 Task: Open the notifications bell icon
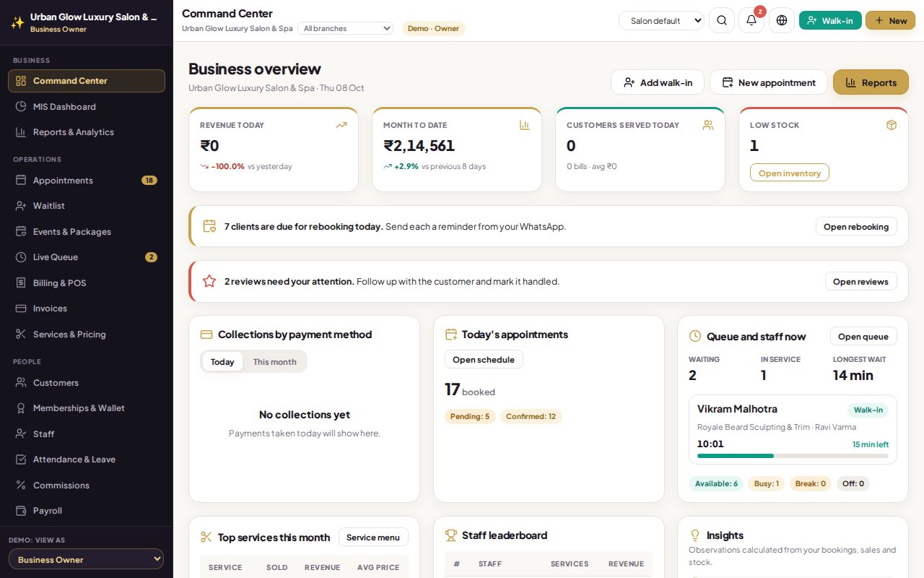751,20
